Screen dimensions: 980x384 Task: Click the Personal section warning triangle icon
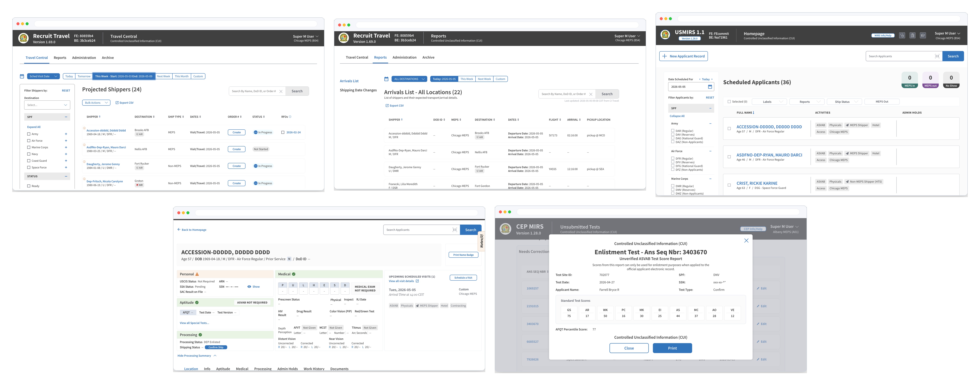[197, 274]
